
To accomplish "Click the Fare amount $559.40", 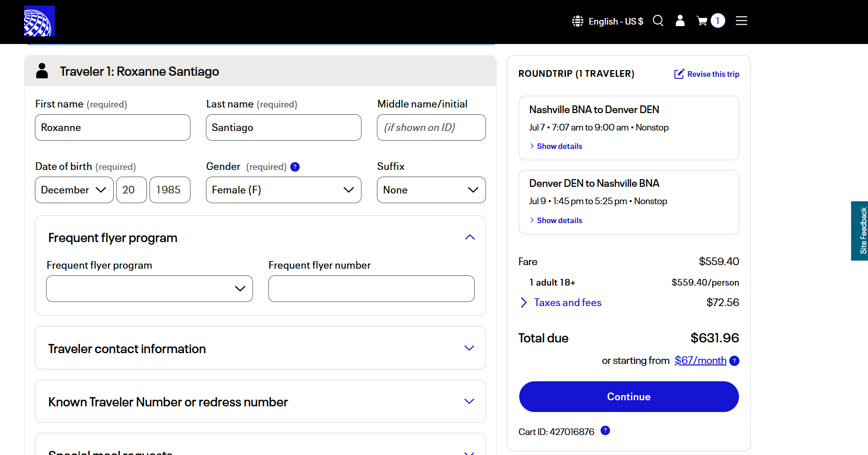I will (x=719, y=262).
